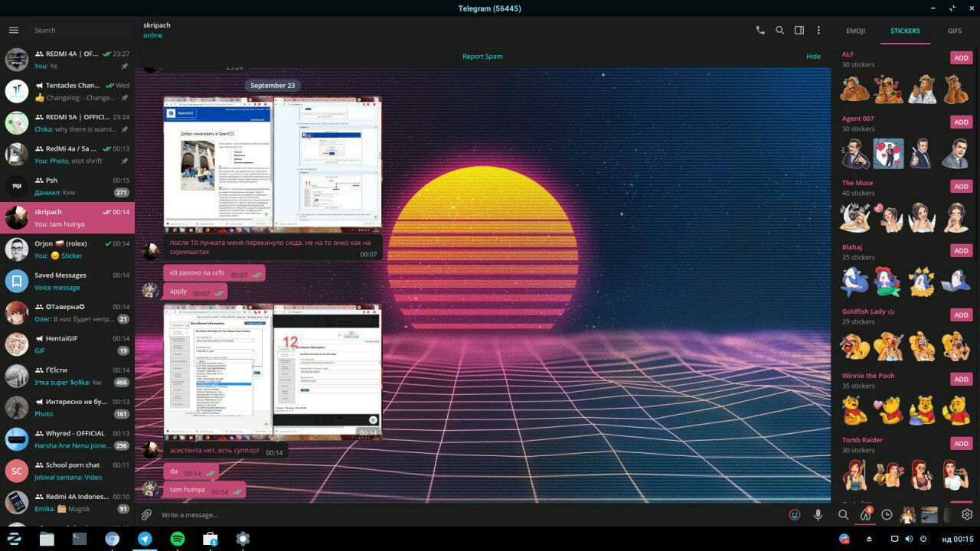Add the Blahaj sticker pack
Image resolution: width=980 pixels, height=551 pixels.
pos(961,251)
